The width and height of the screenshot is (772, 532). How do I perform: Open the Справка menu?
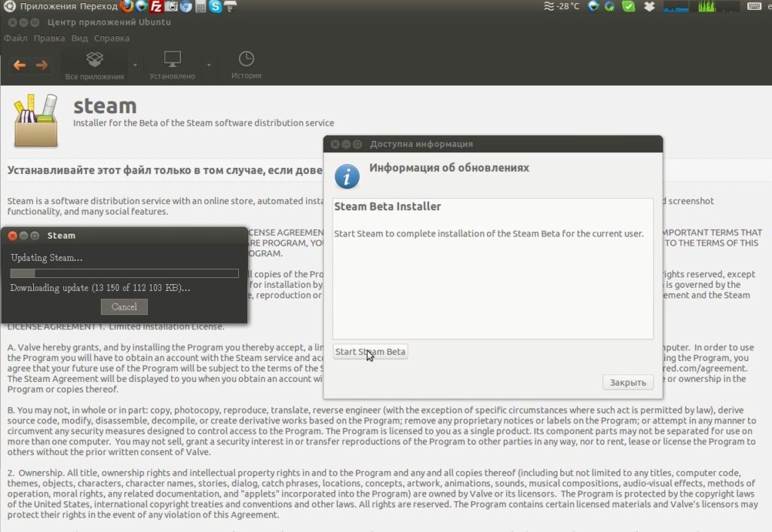(112, 38)
